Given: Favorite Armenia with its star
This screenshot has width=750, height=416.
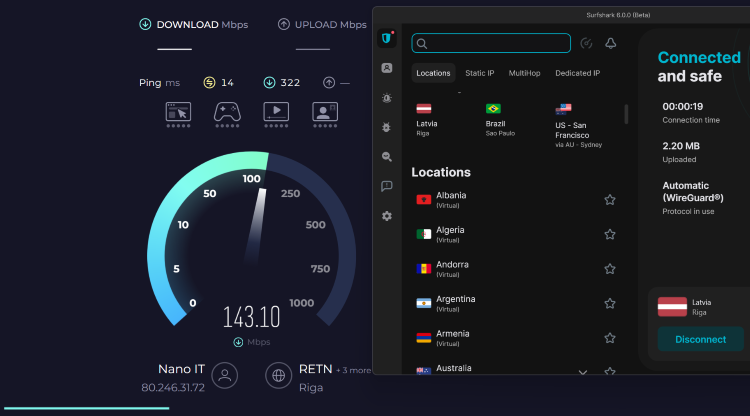Looking at the screenshot, I should click(609, 338).
